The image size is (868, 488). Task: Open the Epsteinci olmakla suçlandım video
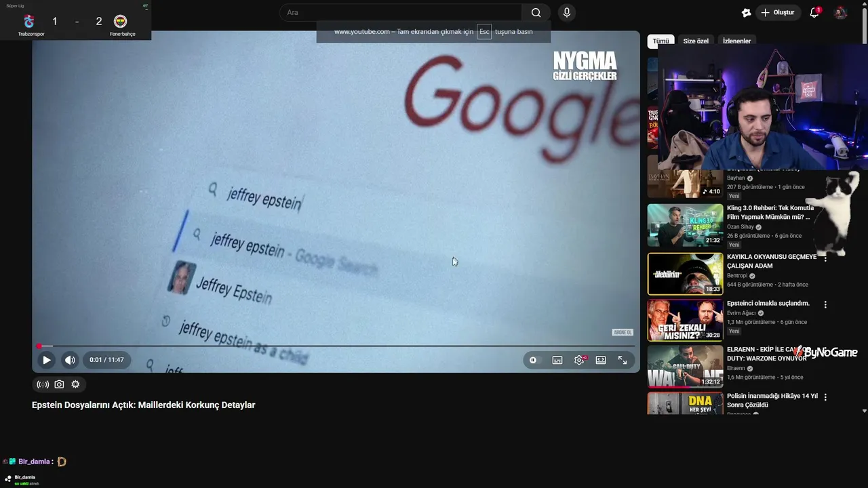pyautogui.click(x=768, y=303)
